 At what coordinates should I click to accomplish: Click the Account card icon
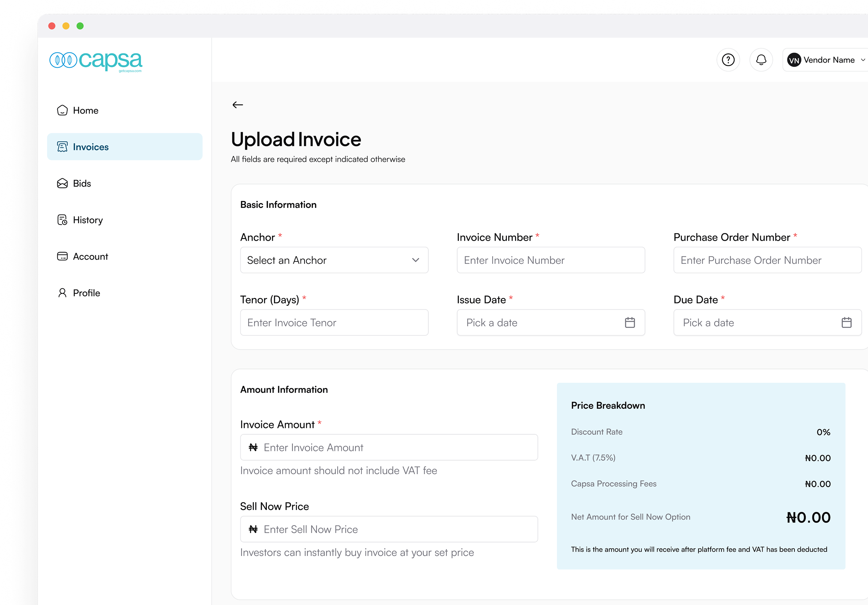[x=62, y=256]
